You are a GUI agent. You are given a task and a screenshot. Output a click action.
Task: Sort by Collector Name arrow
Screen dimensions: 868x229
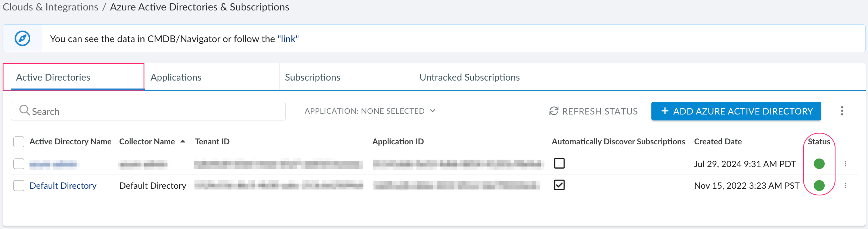click(x=183, y=141)
